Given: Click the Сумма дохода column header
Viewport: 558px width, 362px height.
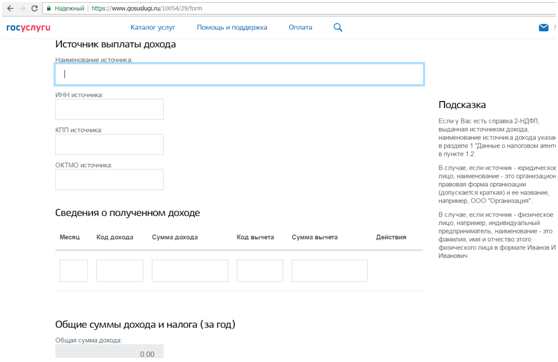Looking at the screenshot, I should coord(175,237).
